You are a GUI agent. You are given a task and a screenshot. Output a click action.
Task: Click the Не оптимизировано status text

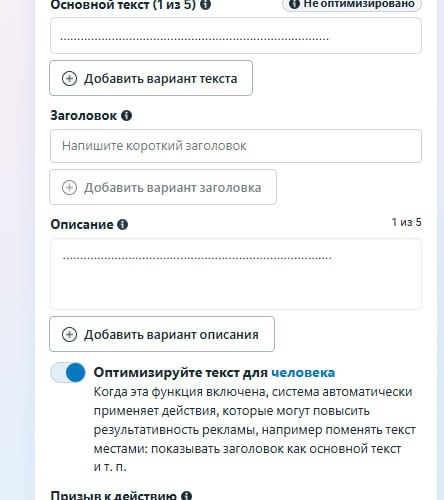(359, 4)
